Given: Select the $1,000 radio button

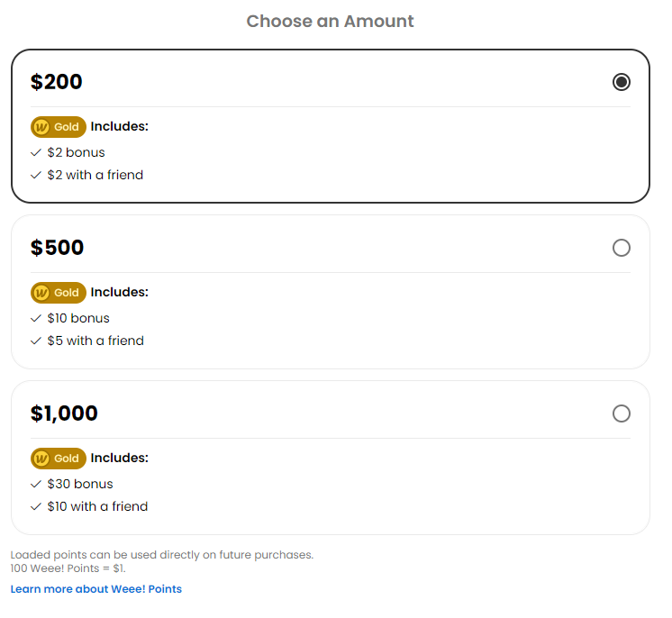Looking at the screenshot, I should pos(621,414).
